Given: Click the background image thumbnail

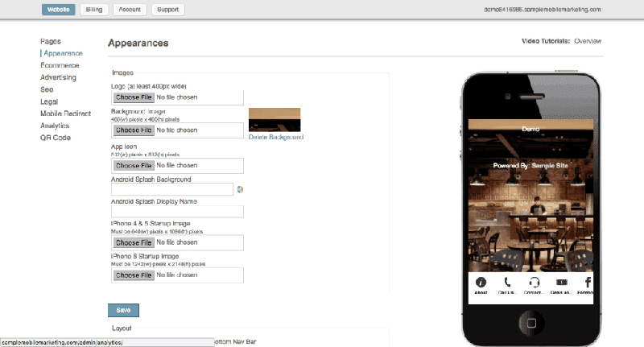Looking at the screenshot, I should tap(275, 120).
